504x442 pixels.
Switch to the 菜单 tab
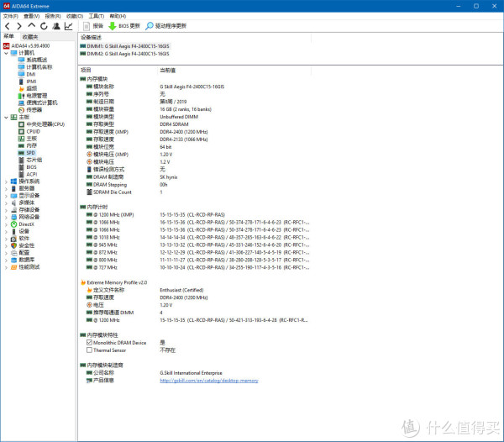pos(9,36)
